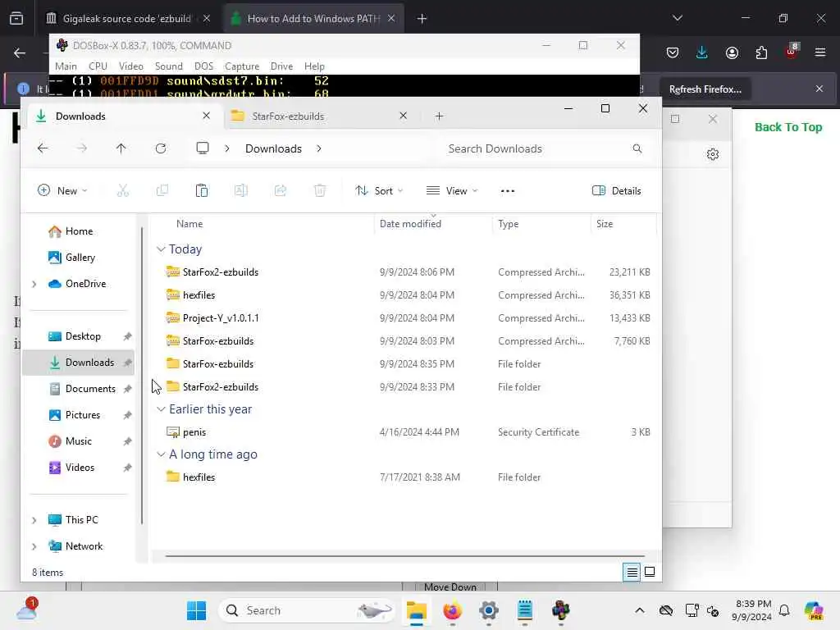
Task: Click the Delete trash icon
Action: [x=320, y=190]
